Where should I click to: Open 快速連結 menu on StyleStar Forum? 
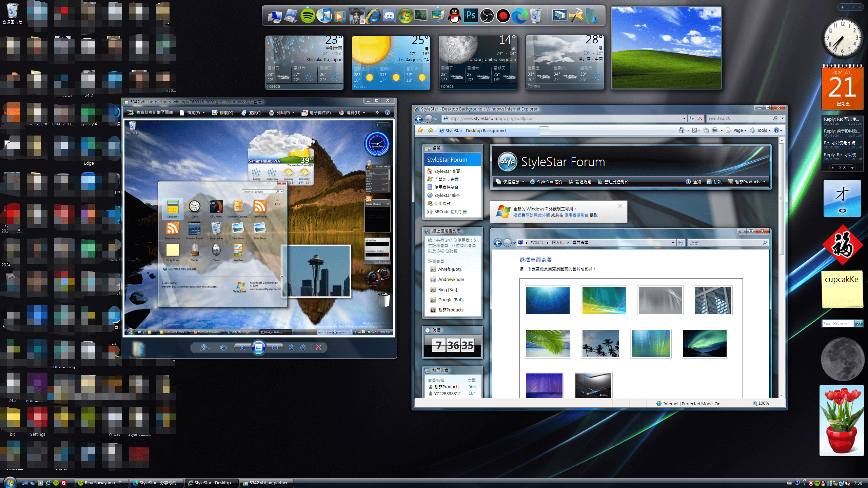click(510, 182)
